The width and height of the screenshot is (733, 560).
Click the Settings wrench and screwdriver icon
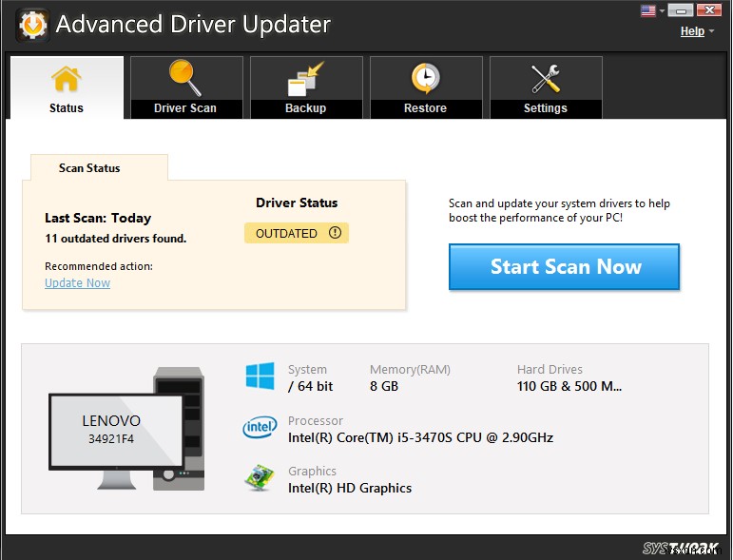(x=546, y=79)
